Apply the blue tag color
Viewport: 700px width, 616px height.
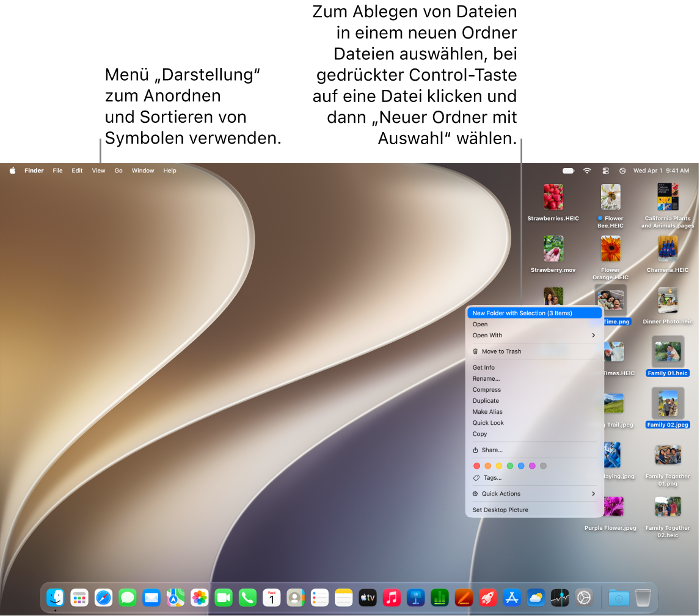[521, 466]
